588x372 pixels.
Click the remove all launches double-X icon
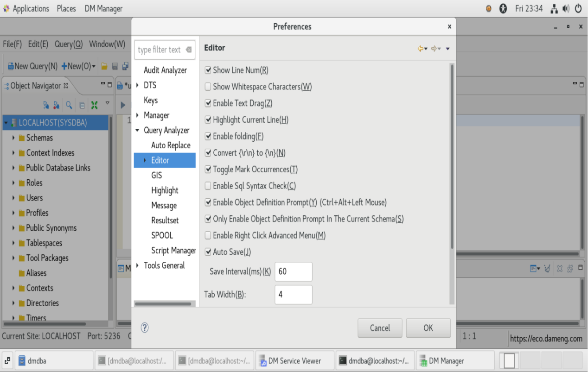pyautogui.click(x=570, y=268)
